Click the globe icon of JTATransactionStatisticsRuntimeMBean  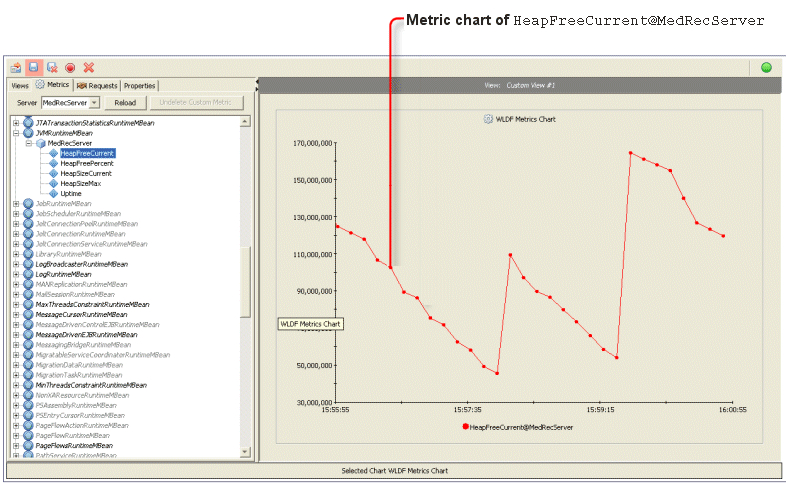pos(28,123)
